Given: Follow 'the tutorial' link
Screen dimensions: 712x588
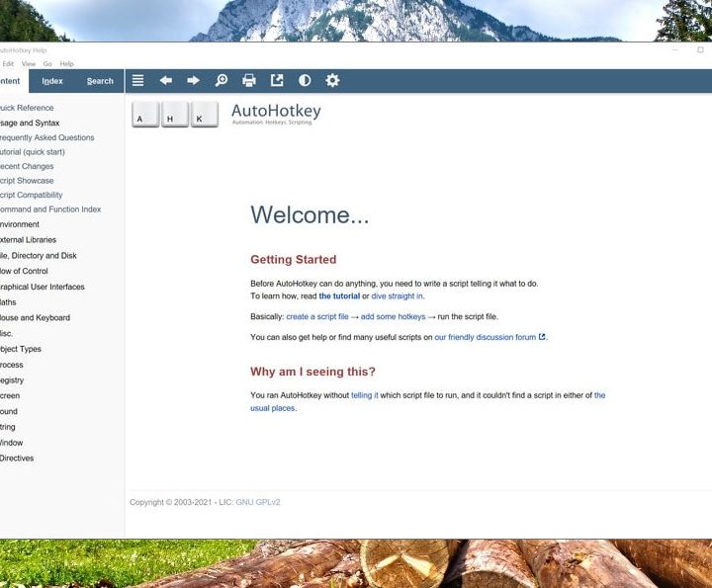Looking at the screenshot, I should tap(339, 295).
